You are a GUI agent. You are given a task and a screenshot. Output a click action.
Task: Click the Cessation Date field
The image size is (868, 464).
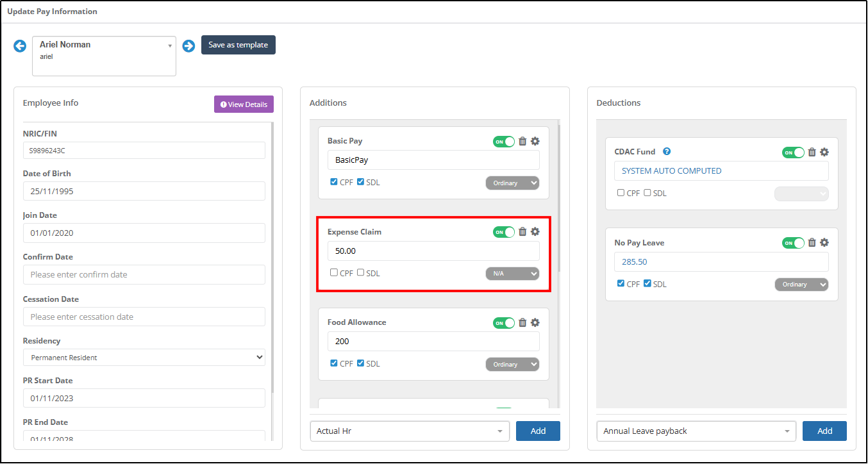point(144,317)
